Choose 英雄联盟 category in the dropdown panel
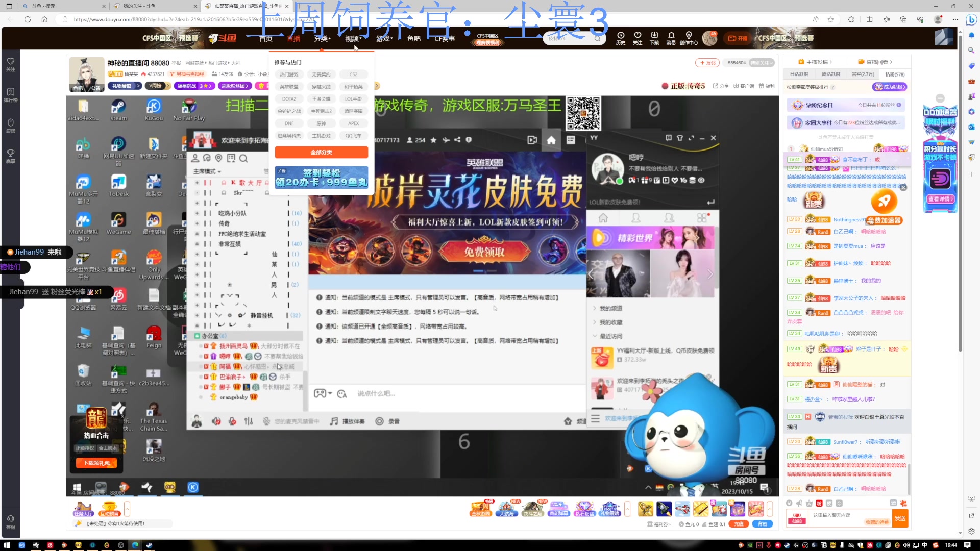The height and width of the screenshot is (551, 980). click(x=289, y=87)
